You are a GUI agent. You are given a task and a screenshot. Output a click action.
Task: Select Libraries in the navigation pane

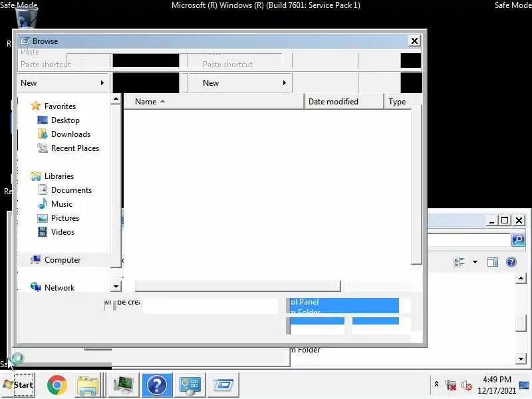coord(59,176)
